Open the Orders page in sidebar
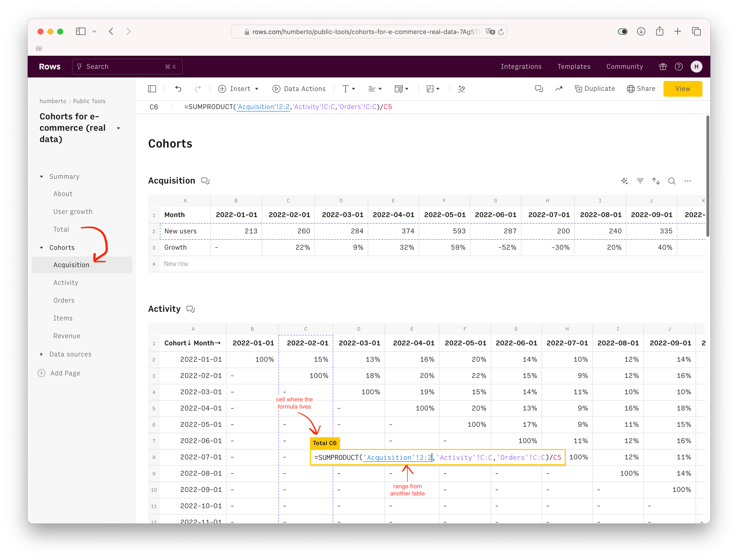This screenshot has height=560, width=738. click(64, 300)
